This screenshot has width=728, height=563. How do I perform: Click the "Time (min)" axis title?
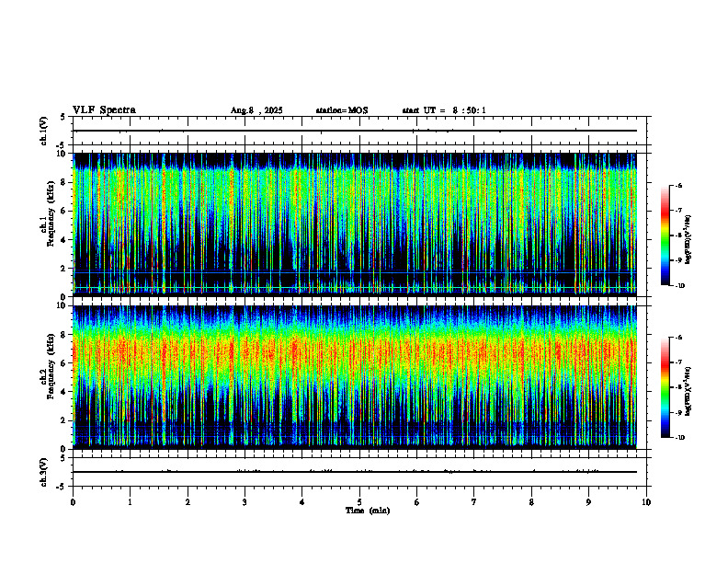368,511
